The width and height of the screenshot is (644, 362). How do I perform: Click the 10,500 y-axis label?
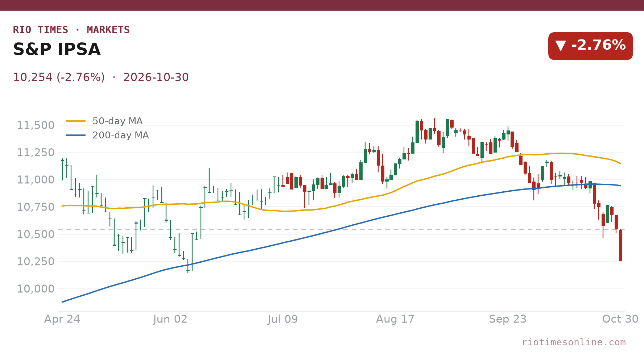(x=36, y=234)
